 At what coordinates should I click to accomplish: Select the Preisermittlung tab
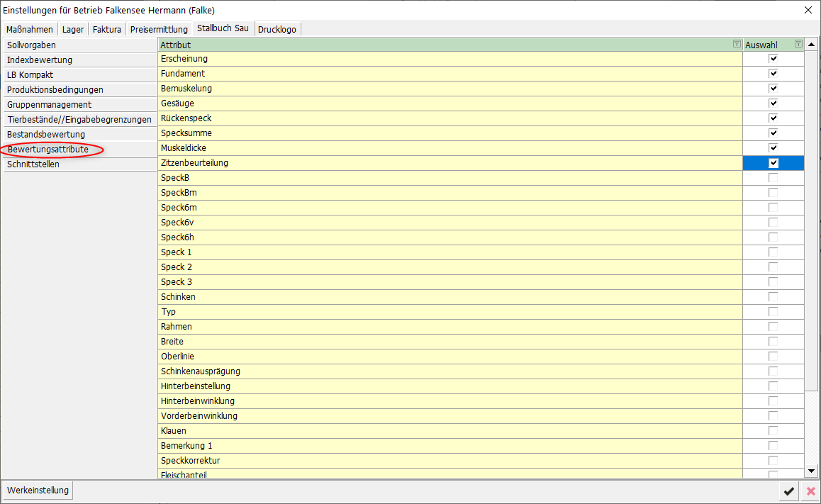160,29
